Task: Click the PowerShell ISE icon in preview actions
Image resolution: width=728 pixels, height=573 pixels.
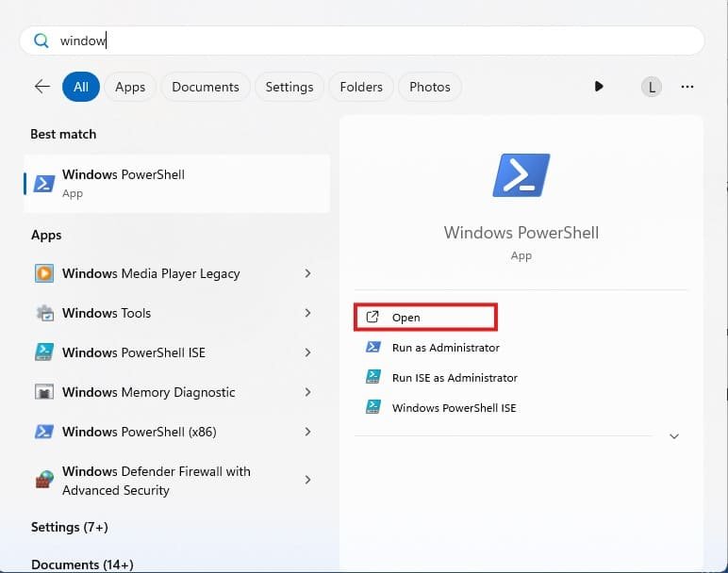Action: (372, 407)
